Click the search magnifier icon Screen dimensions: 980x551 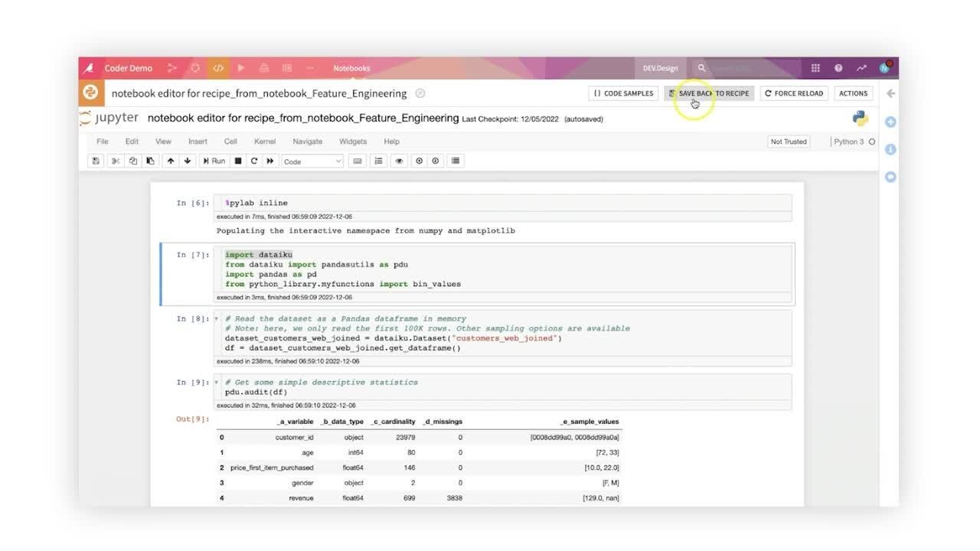701,68
